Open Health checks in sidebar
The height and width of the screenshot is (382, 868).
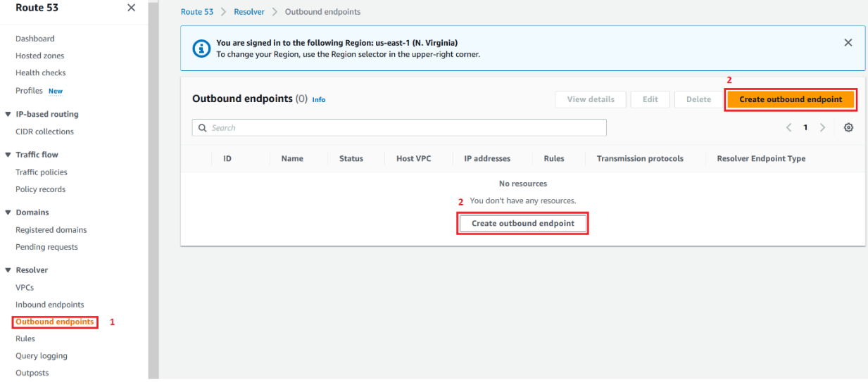point(41,72)
